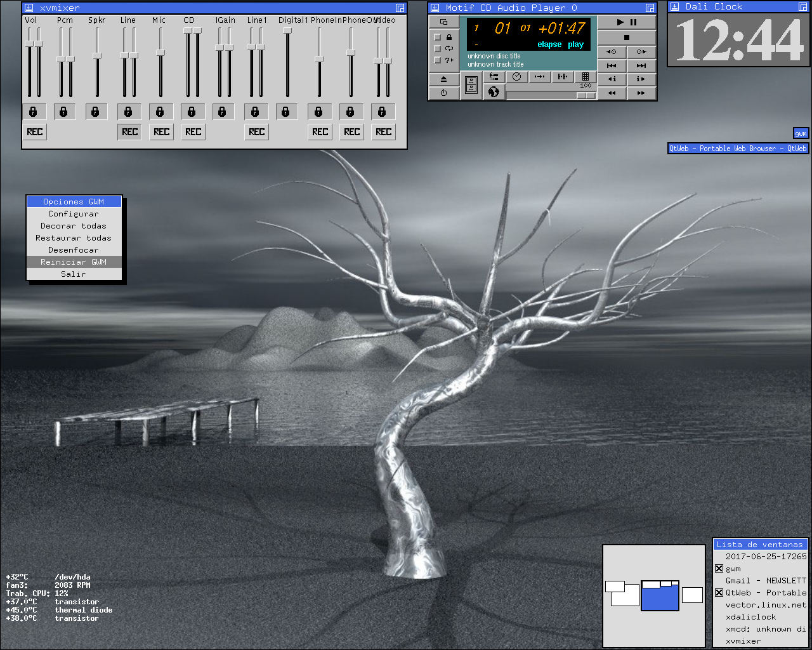The image size is (812, 650).
Task: Skip to next track in CD player
Action: [x=641, y=65]
